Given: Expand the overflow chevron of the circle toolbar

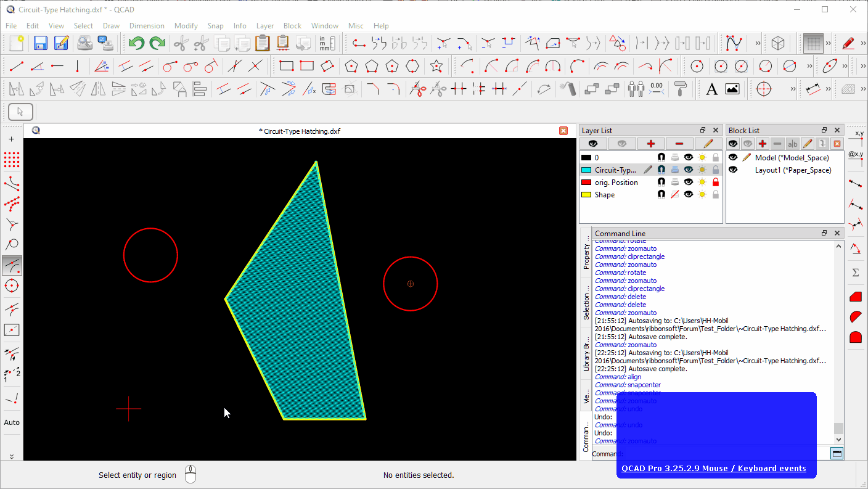Looking at the screenshot, I should tap(809, 65).
